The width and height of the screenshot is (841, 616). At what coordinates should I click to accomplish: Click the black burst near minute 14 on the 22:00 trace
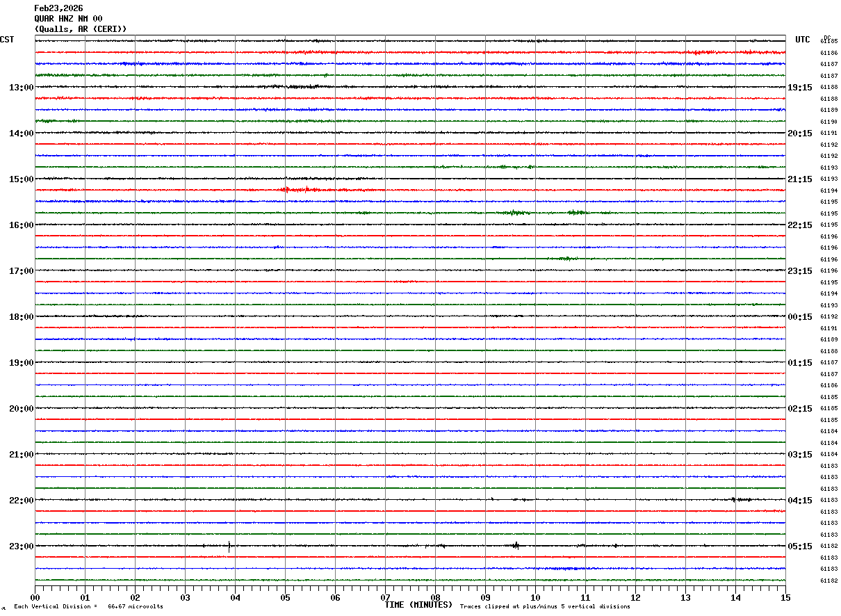(x=741, y=500)
